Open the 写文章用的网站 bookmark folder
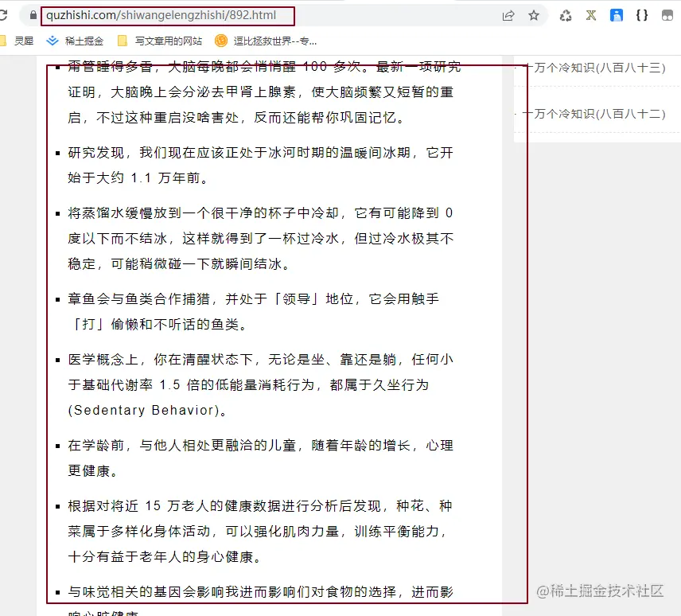Image resolution: width=681 pixels, height=616 pixels. click(x=160, y=41)
